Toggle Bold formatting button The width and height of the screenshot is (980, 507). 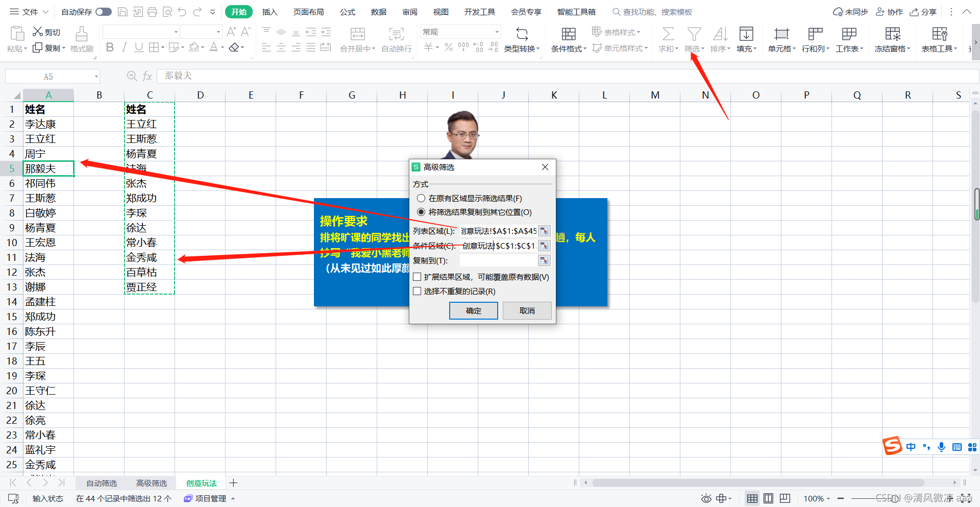click(x=110, y=47)
